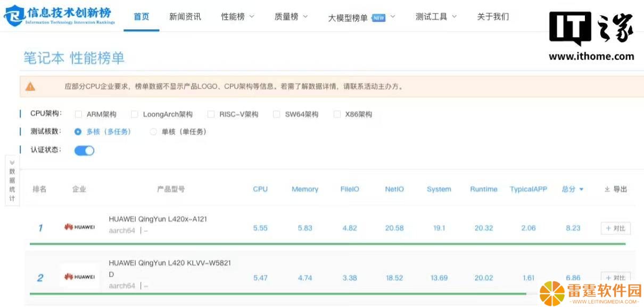This screenshot has height=307, width=644.
Task: Open the 关于我们 menu item
Action: click(493, 17)
